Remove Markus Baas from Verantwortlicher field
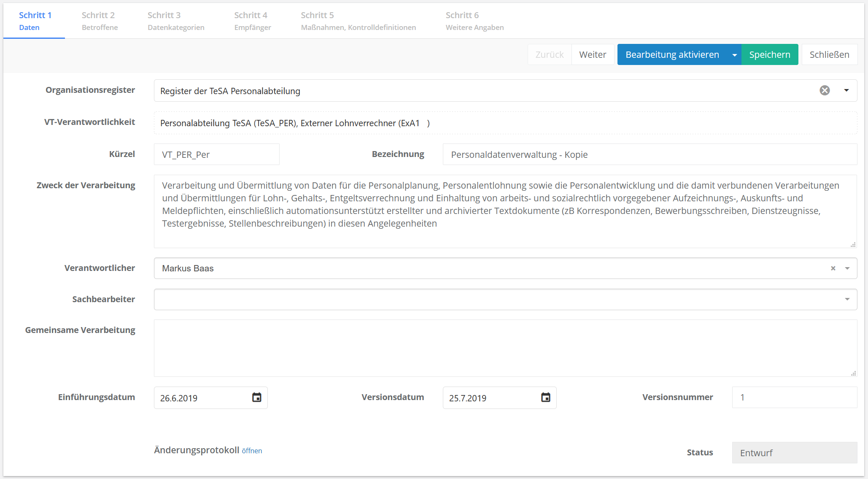The image size is (868, 479). tap(833, 268)
